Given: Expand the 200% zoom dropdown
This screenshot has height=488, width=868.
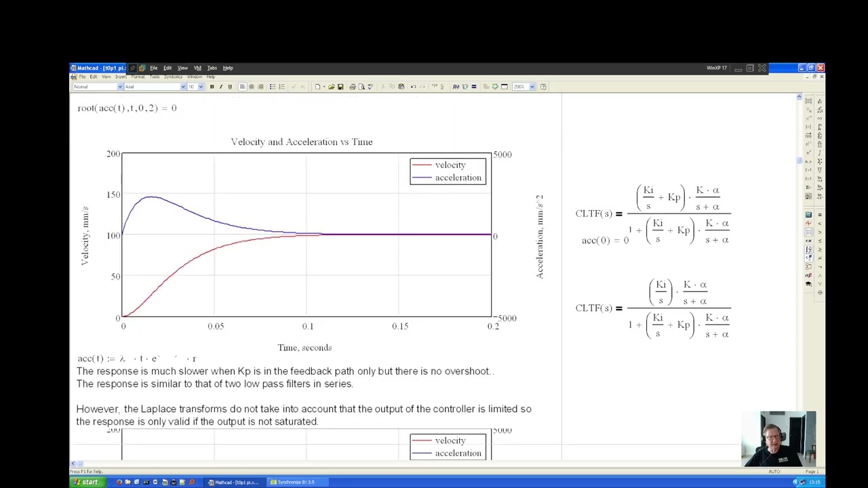Looking at the screenshot, I should coord(532,86).
